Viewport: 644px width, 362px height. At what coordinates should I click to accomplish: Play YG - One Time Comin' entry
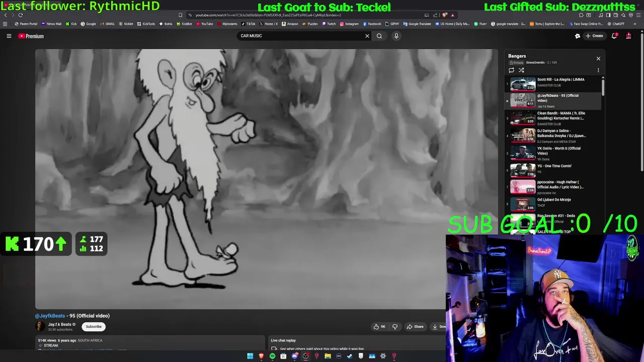553,170
